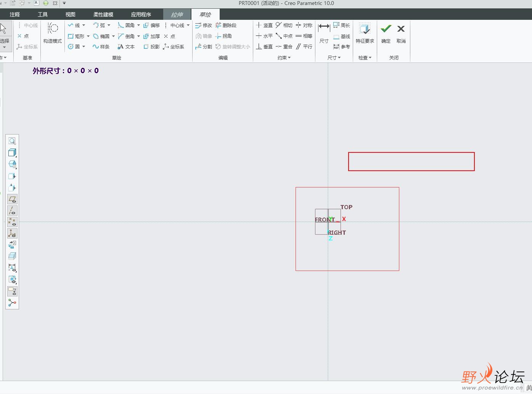
Task: Confirm sketch with 确定 checkmark
Action: pos(386,33)
